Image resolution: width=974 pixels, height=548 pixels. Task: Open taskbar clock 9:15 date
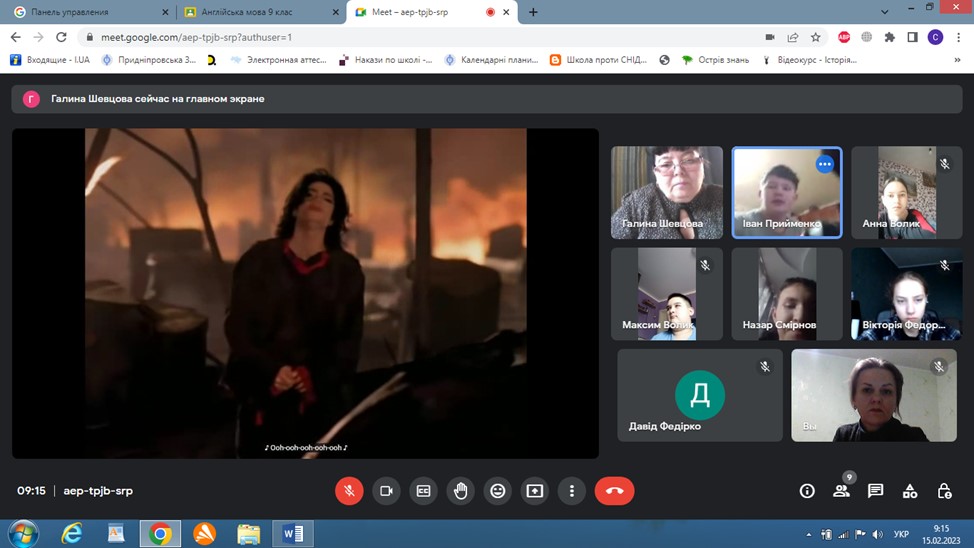tap(941, 534)
